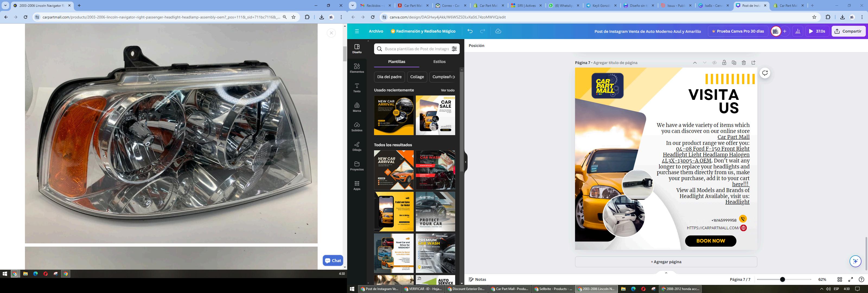
Task: Open search filter options in template search
Action: (454, 49)
